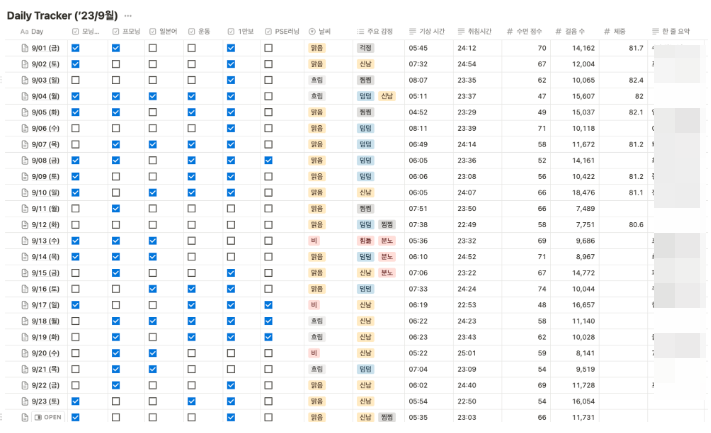Click 기상 시간 value 04:52 in 9/05 row
Viewport: 711px width, 433px height.
pos(418,112)
